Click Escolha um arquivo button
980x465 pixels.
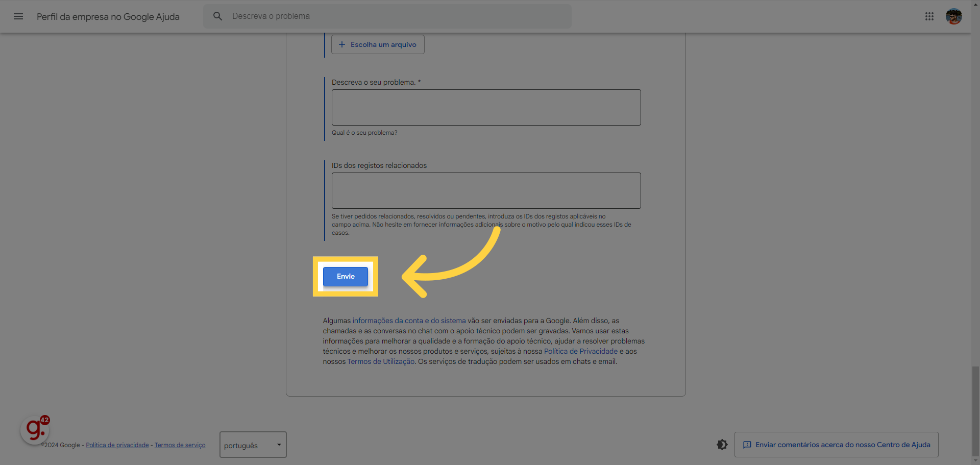click(x=378, y=44)
